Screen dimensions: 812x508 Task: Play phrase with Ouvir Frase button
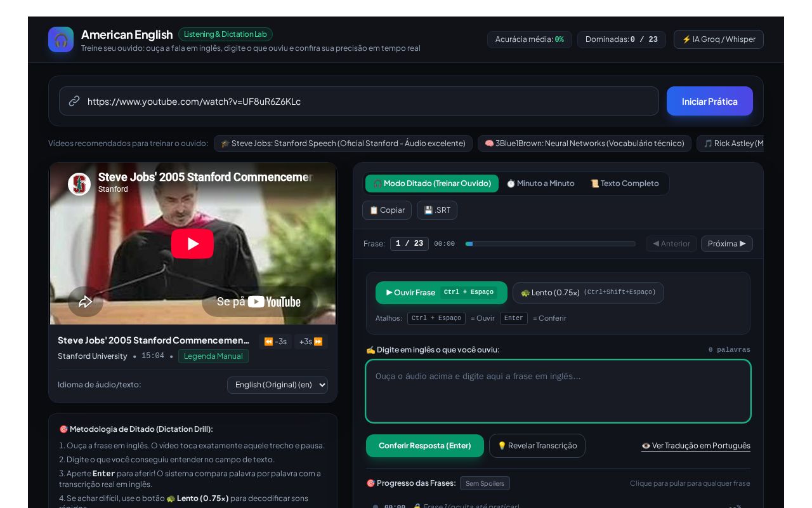pyautogui.click(x=442, y=293)
